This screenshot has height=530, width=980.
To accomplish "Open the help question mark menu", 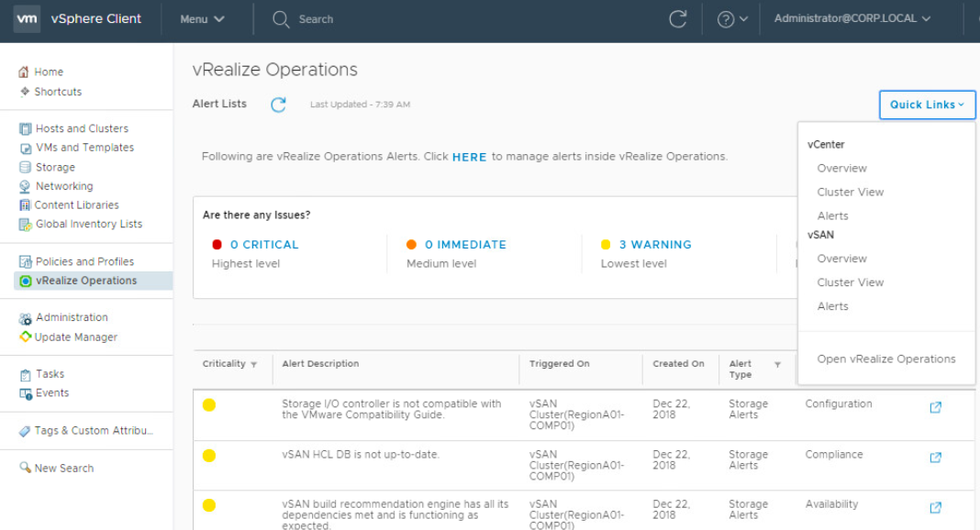I will point(731,19).
